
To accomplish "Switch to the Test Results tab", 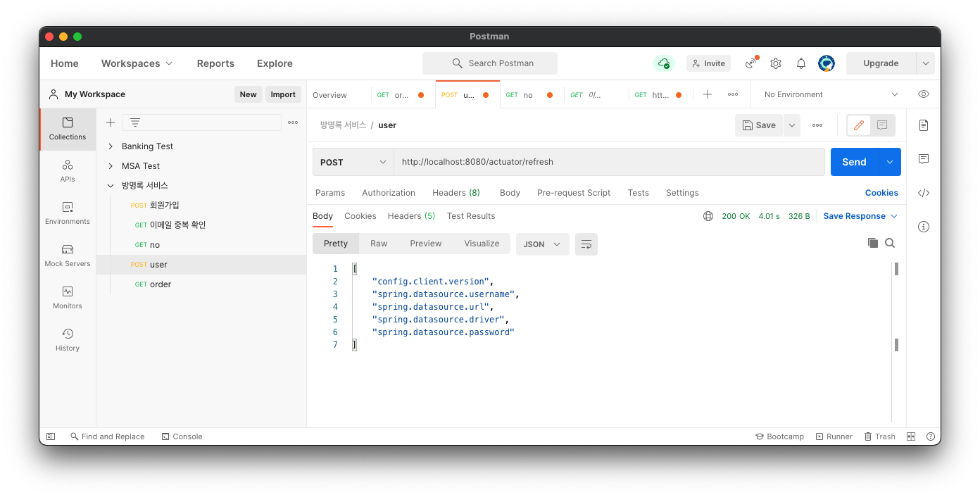I will pyautogui.click(x=471, y=216).
